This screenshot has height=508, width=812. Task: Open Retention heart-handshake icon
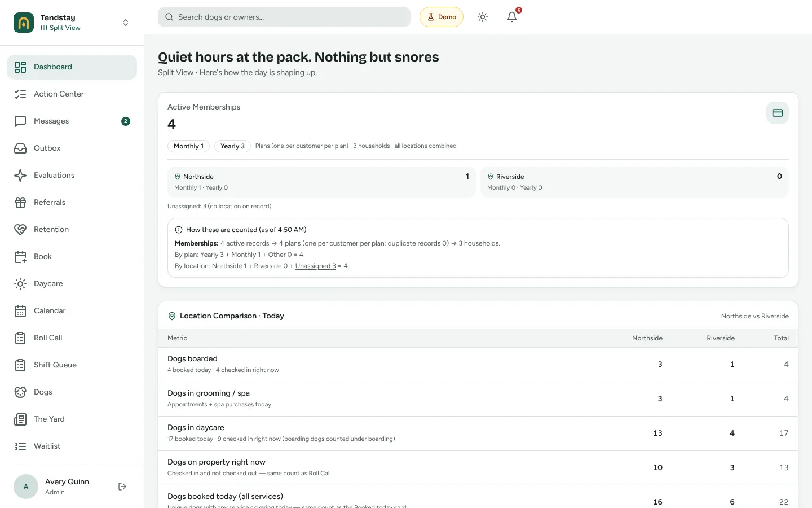20,230
